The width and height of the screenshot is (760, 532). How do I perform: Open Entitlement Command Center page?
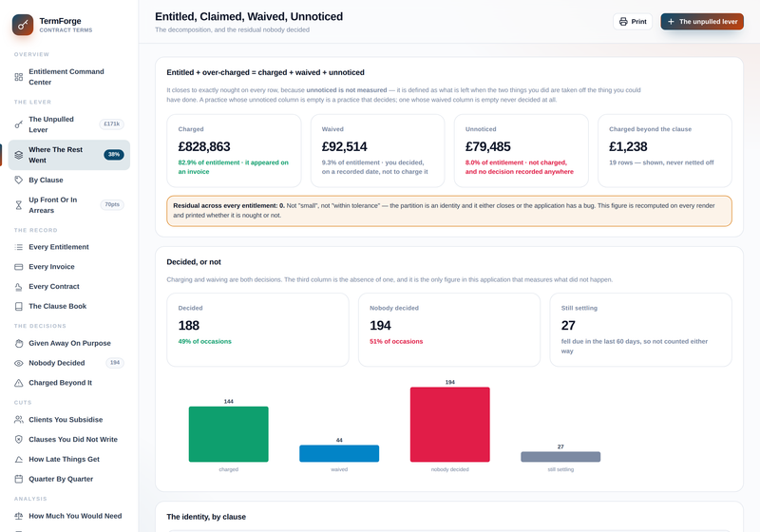[68, 77]
